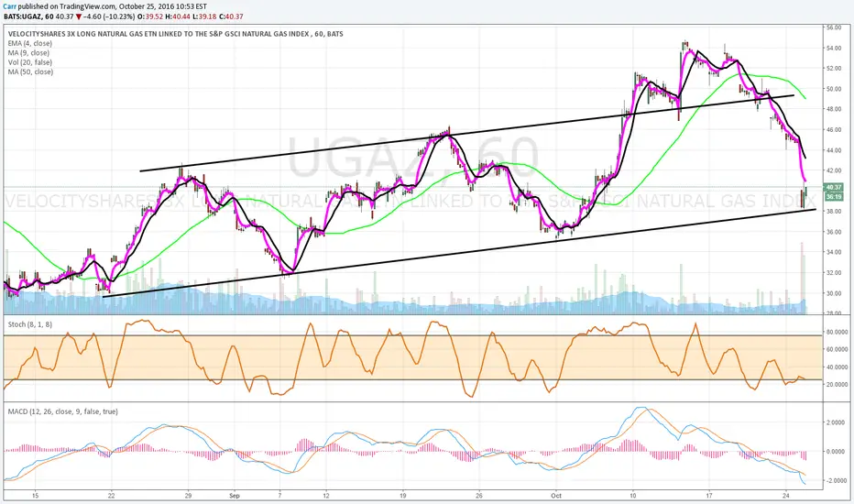Click the 30.00 price axis label
The width and height of the screenshot is (854, 504).
[x=834, y=293]
